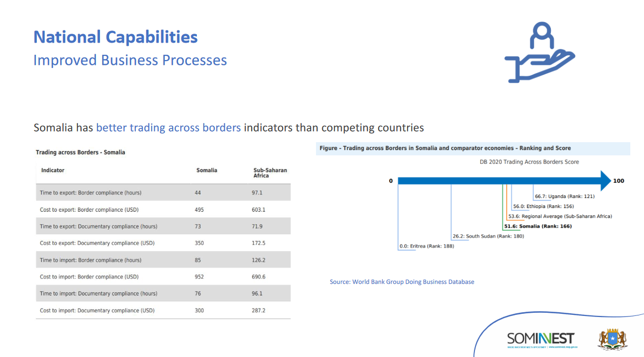644x357 pixels.
Task: Select the Indicator column header
Action: pos(53,171)
